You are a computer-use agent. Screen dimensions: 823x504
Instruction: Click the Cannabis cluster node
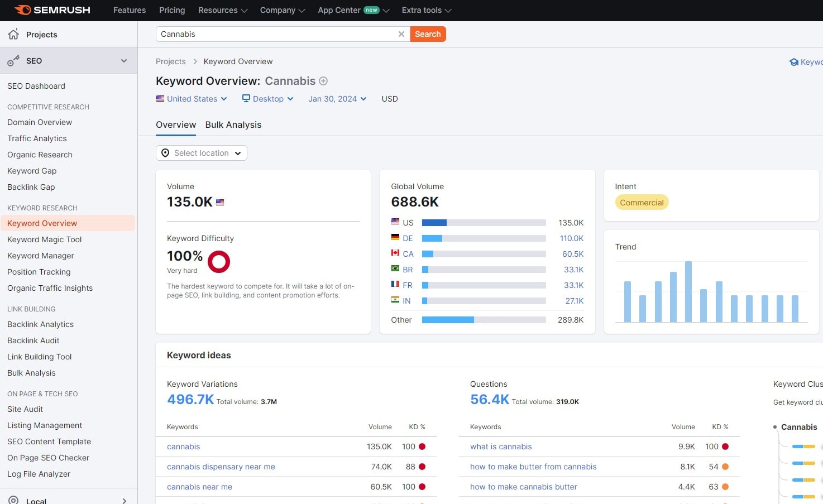click(799, 427)
